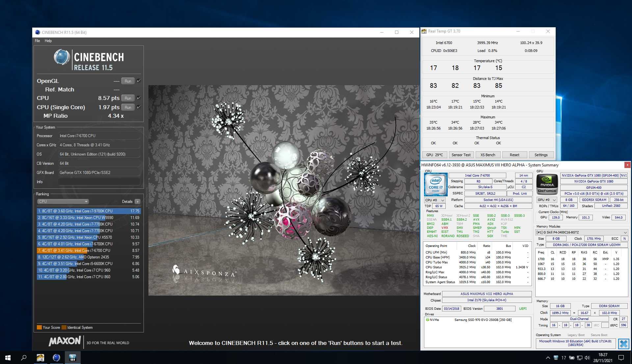Image resolution: width=632 pixels, height=364 pixels.
Task: Click the Intel Core i7 badge in HWiNFO
Action: pyautogui.click(x=435, y=184)
